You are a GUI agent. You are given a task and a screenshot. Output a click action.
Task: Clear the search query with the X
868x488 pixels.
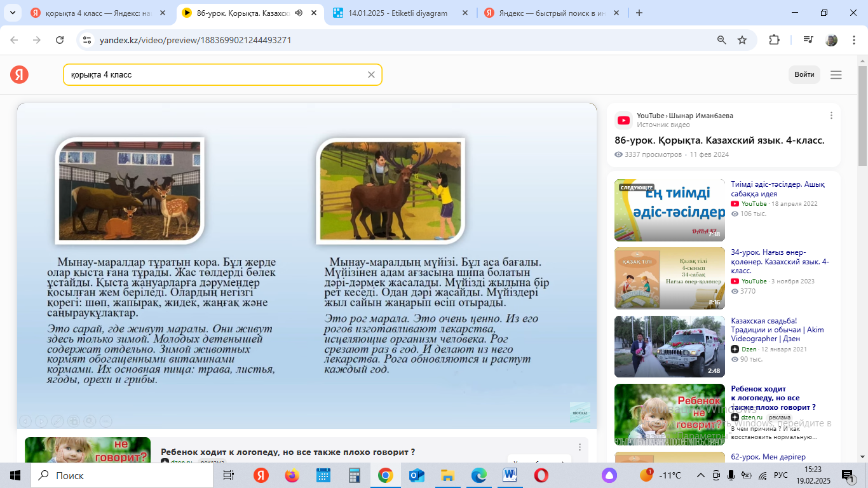[372, 75]
